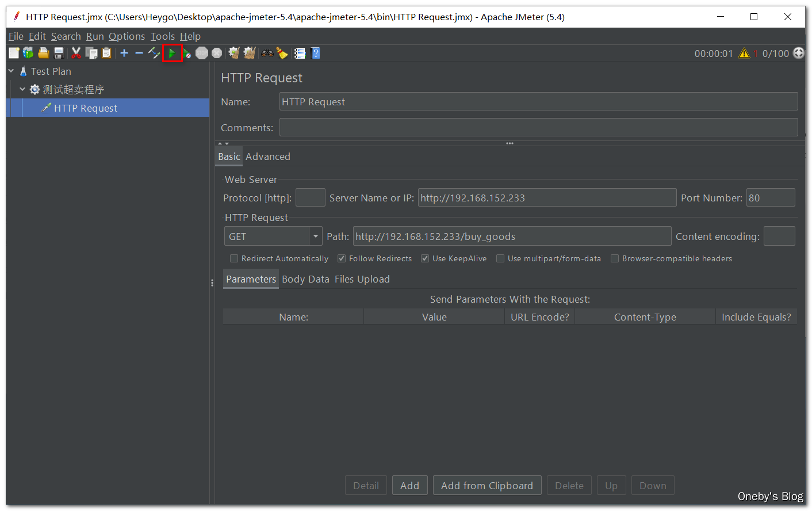This screenshot has height=511, width=812.
Task: Click the Add parameter button
Action: click(410, 485)
